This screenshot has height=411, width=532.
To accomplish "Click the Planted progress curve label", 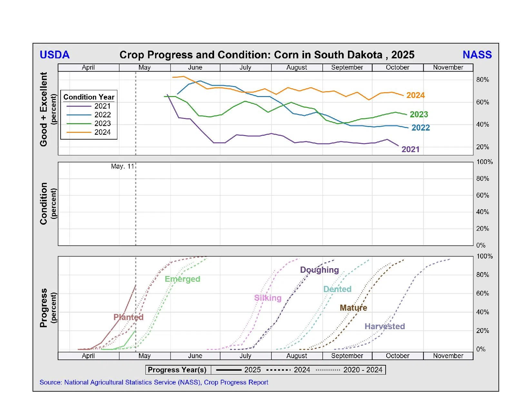I will point(128,317).
